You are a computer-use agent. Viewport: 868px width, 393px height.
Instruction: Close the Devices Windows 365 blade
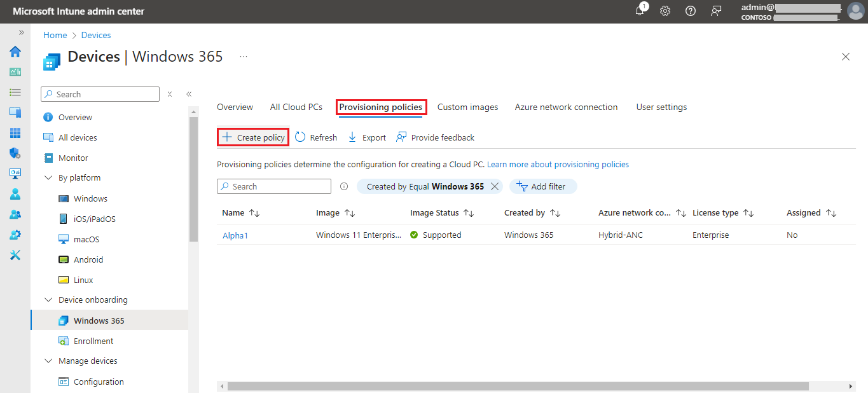pos(846,57)
